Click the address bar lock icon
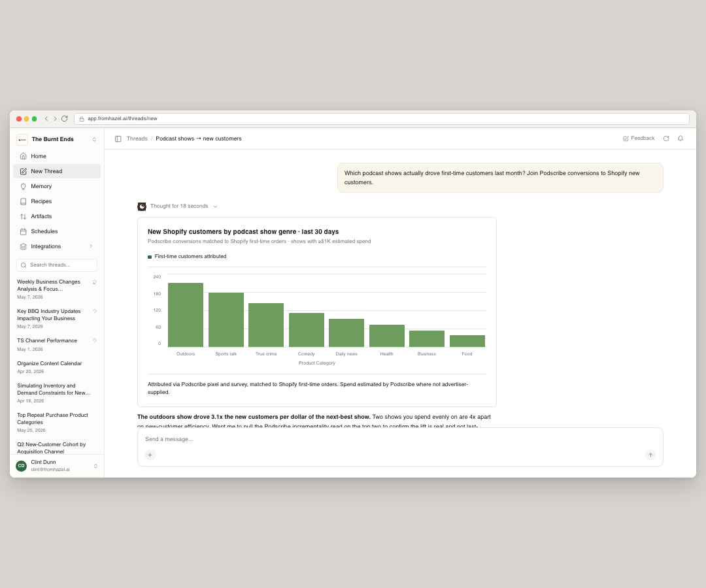 [82, 119]
